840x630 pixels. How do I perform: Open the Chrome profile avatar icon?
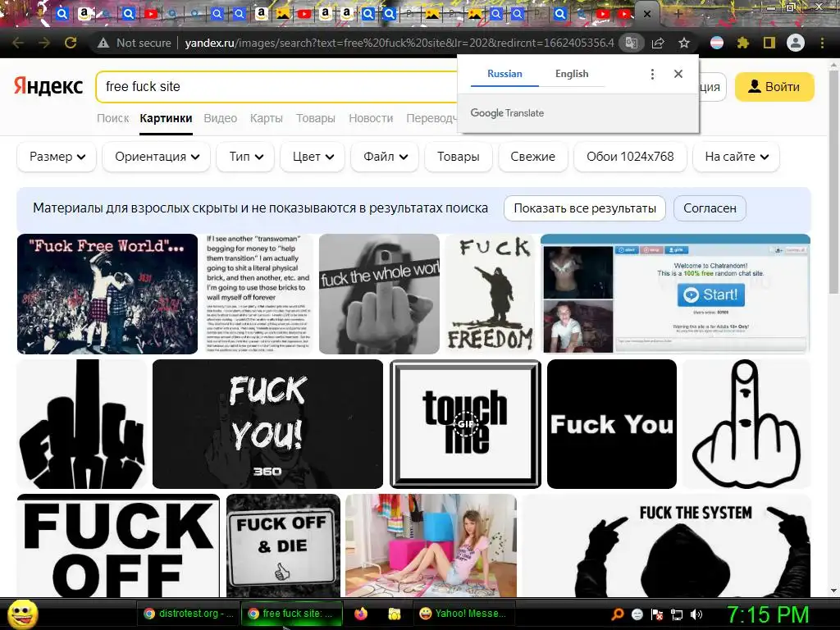pos(796,43)
